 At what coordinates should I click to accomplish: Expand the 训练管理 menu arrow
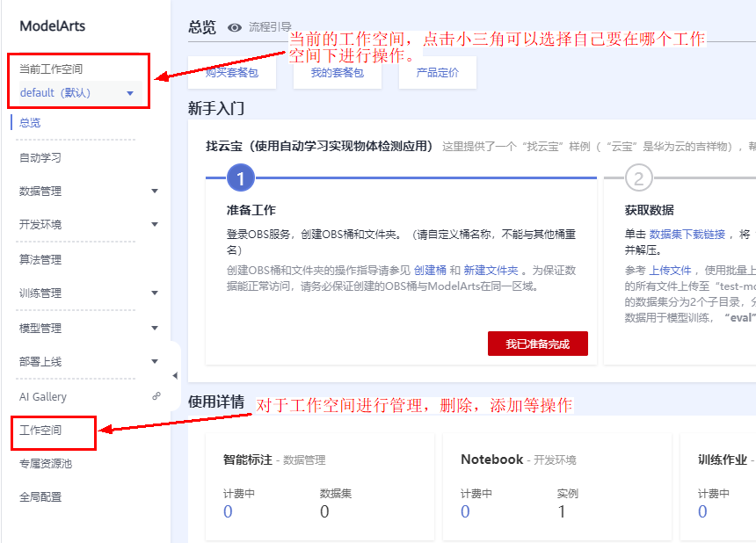pos(155,293)
